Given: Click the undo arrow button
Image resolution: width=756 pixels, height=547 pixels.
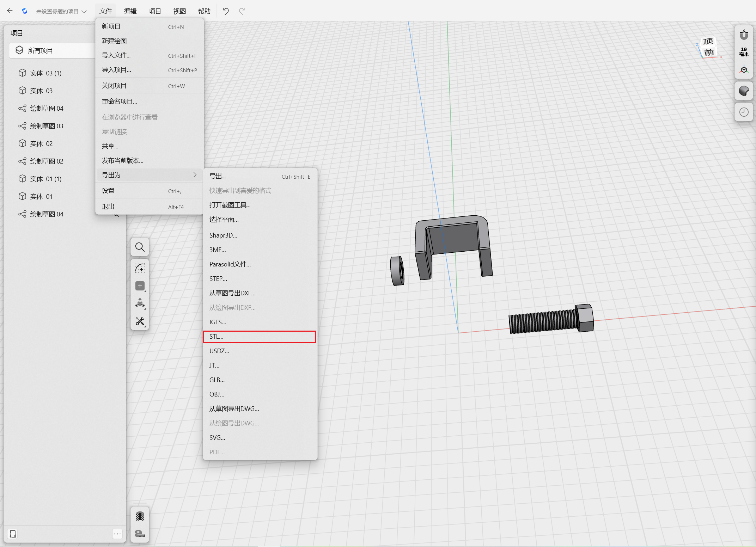Looking at the screenshot, I should pos(226,11).
